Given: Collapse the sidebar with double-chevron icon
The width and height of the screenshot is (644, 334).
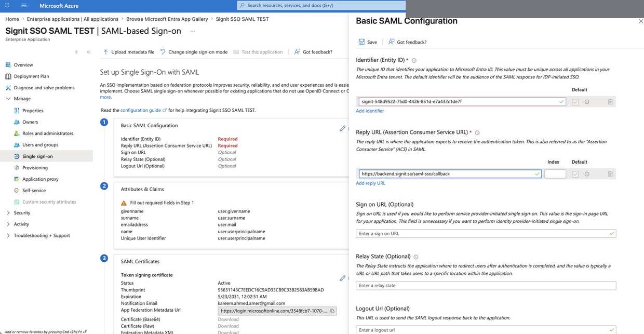Looking at the screenshot, I should point(88,52).
